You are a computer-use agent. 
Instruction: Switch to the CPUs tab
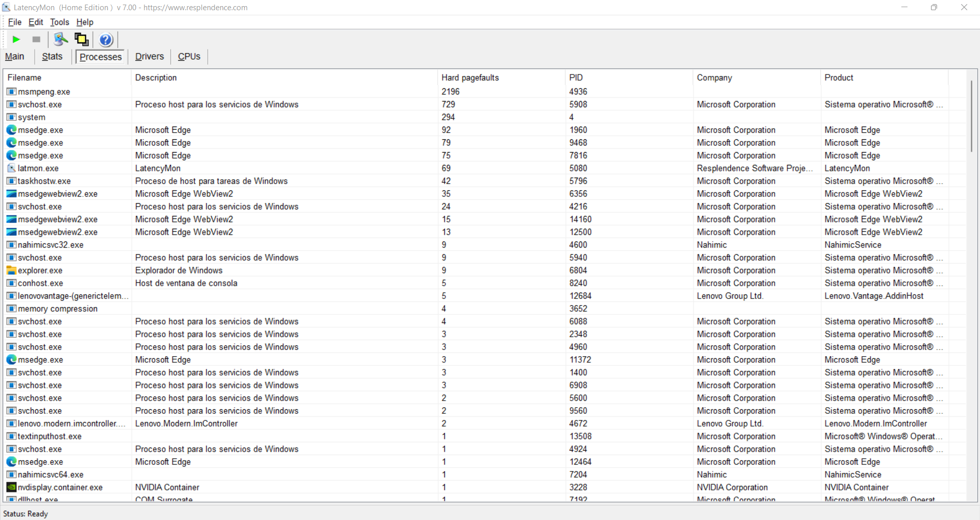[x=189, y=57]
